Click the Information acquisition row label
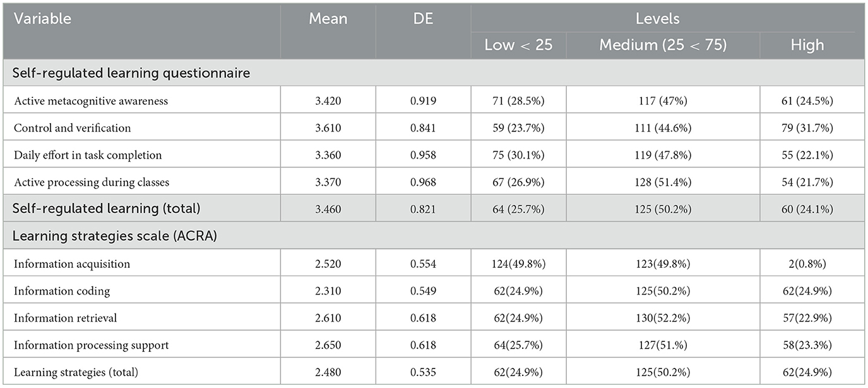 click(x=72, y=264)
